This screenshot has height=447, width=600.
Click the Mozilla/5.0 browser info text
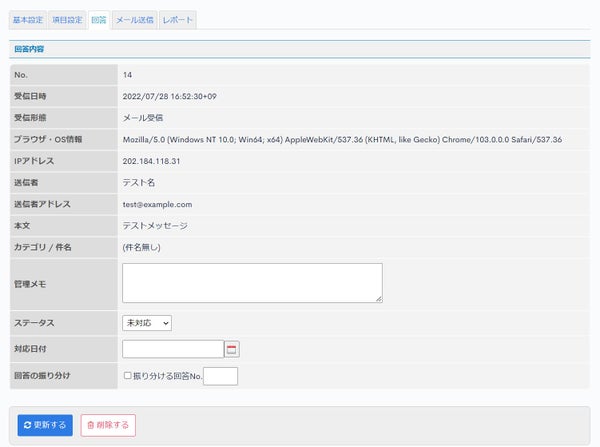coord(342,140)
